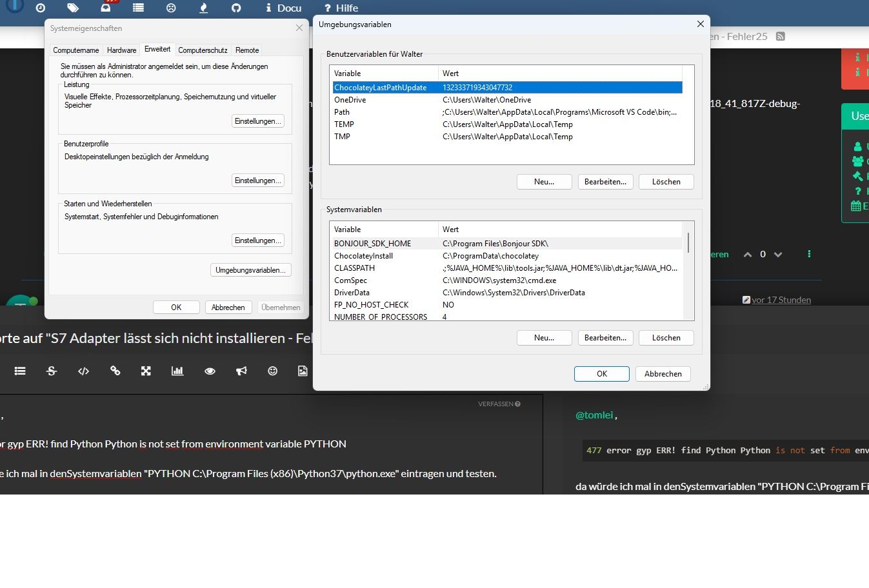The width and height of the screenshot is (869, 588).
Task: Switch to the Computerschutz tab
Action: (203, 50)
